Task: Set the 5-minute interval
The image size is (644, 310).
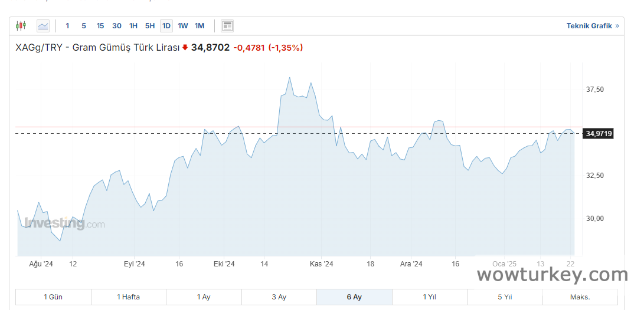Action: (84, 26)
